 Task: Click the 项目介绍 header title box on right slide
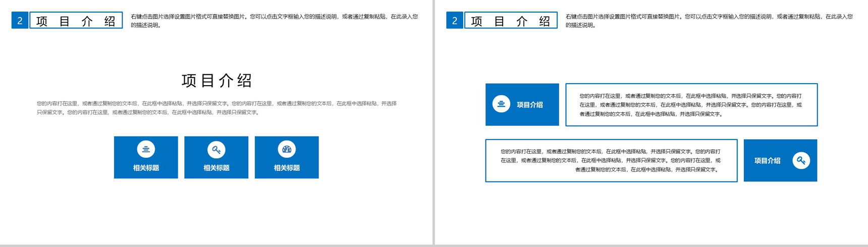511,21
